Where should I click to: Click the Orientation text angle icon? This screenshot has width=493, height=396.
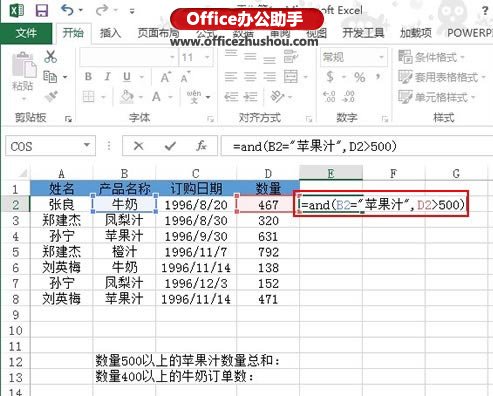click(x=277, y=97)
